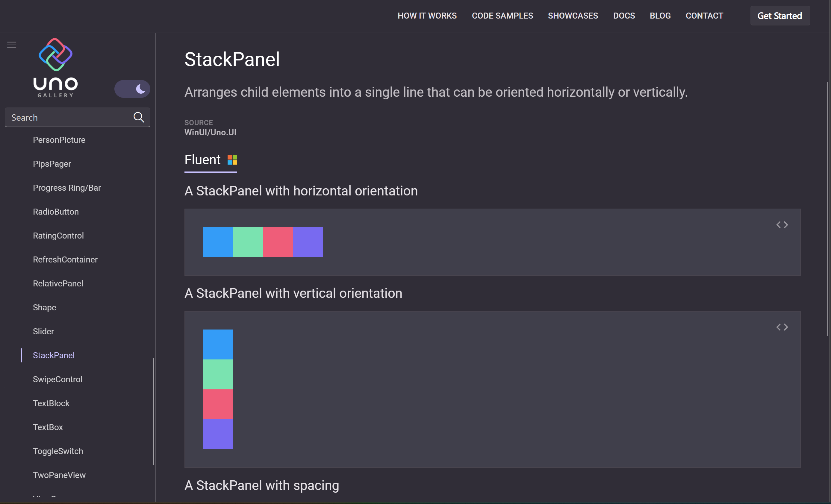Click the Microsoft logo beside Fluent

232,160
